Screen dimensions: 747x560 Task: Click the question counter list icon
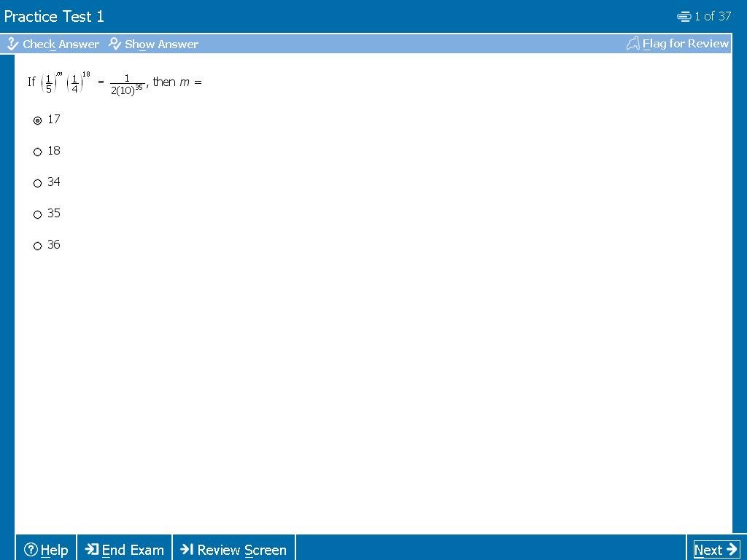click(684, 17)
